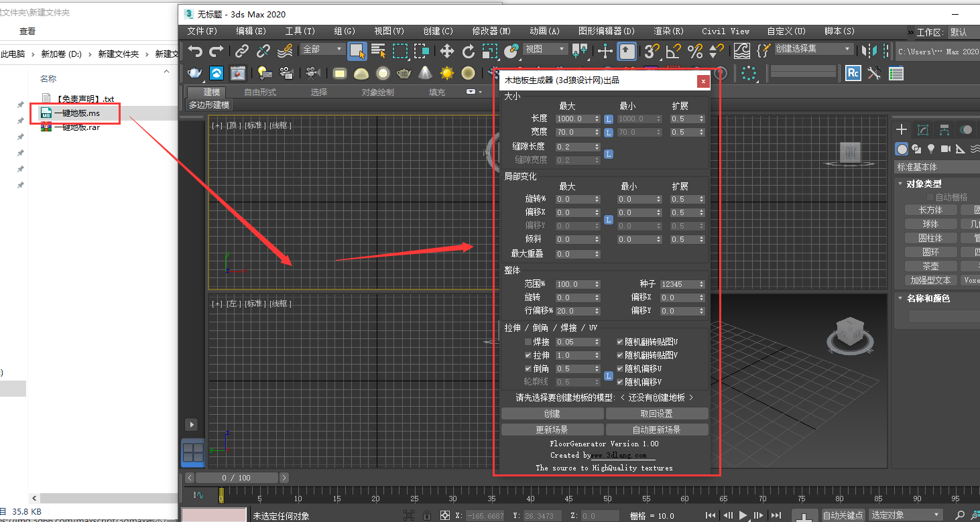This screenshot has height=522, width=980.
Task: Click the Undo arrow in the toolbar
Action: 195,50
